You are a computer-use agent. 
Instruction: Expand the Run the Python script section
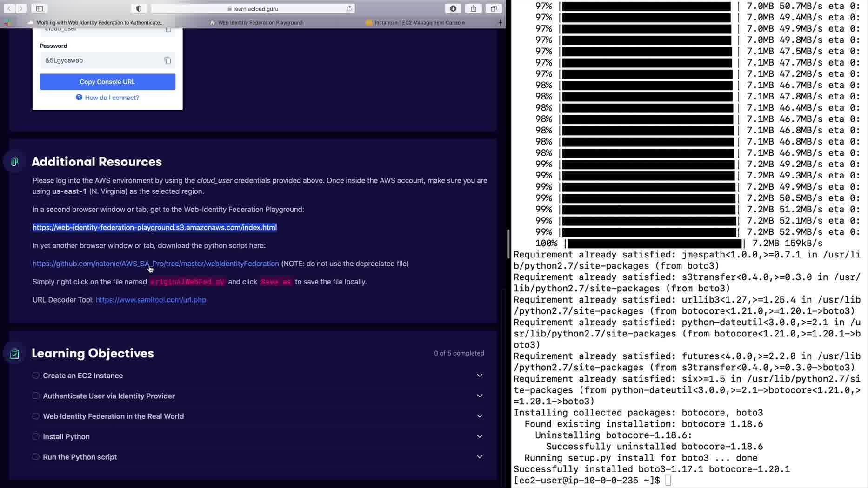pos(480,456)
